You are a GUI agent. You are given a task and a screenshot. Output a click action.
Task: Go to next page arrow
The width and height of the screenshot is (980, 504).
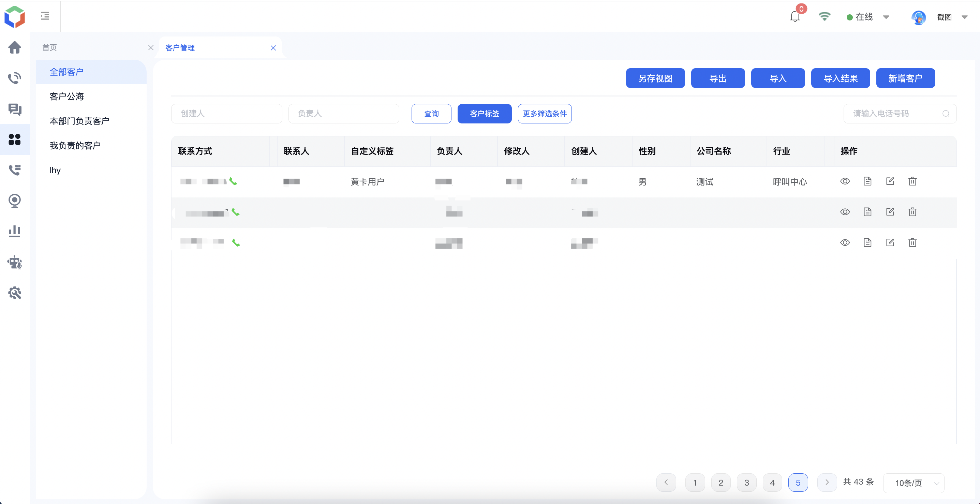(x=827, y=482)
